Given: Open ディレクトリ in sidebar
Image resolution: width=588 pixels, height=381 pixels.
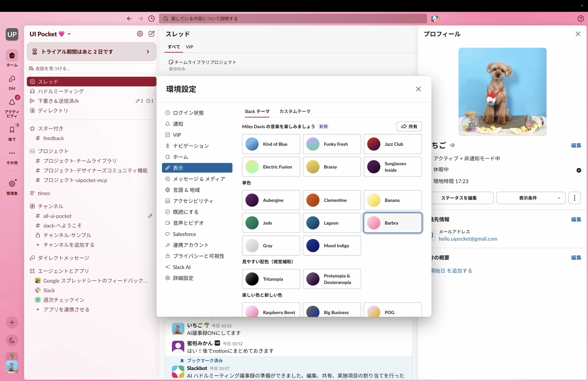Looking at the screenshot, I should (91, 110).
